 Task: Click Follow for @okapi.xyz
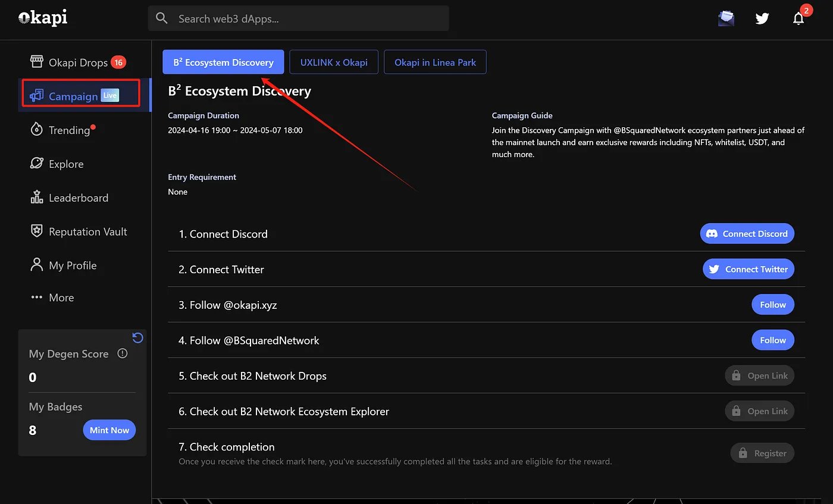click(x=772, y=305)
